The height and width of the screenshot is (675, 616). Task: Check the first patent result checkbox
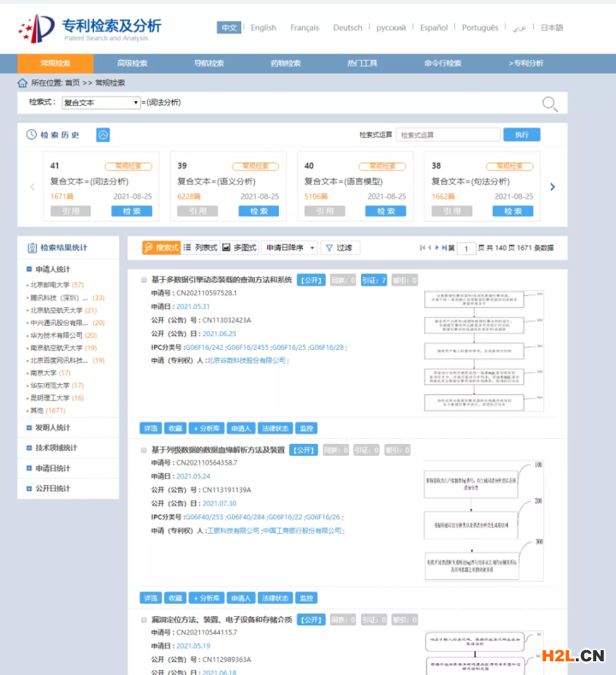(143, 280)
